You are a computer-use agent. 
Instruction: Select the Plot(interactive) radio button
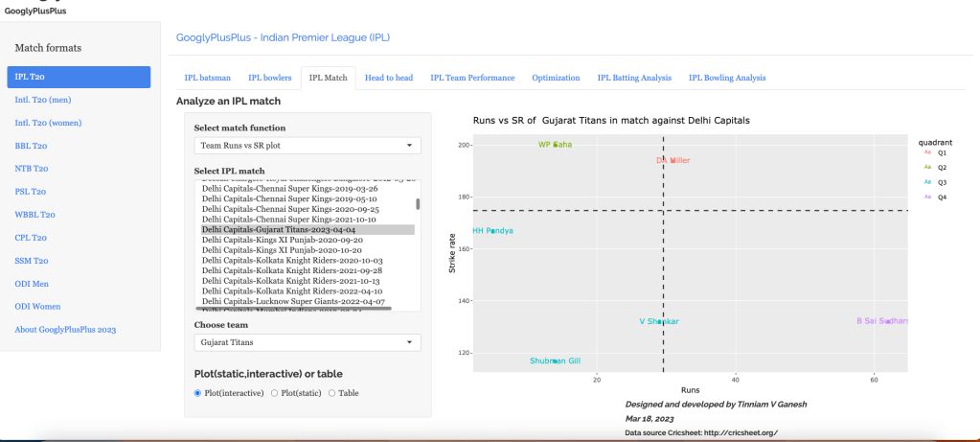[x=197, y=393]
